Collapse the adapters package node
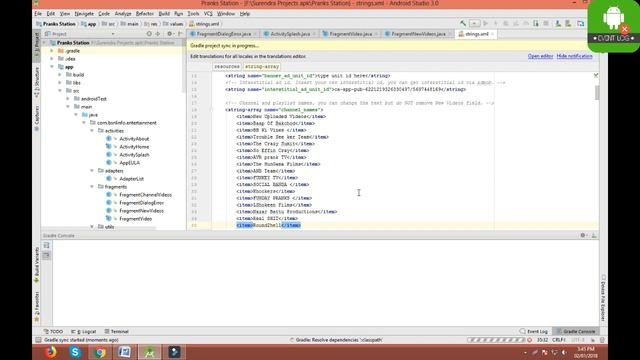 92,171
